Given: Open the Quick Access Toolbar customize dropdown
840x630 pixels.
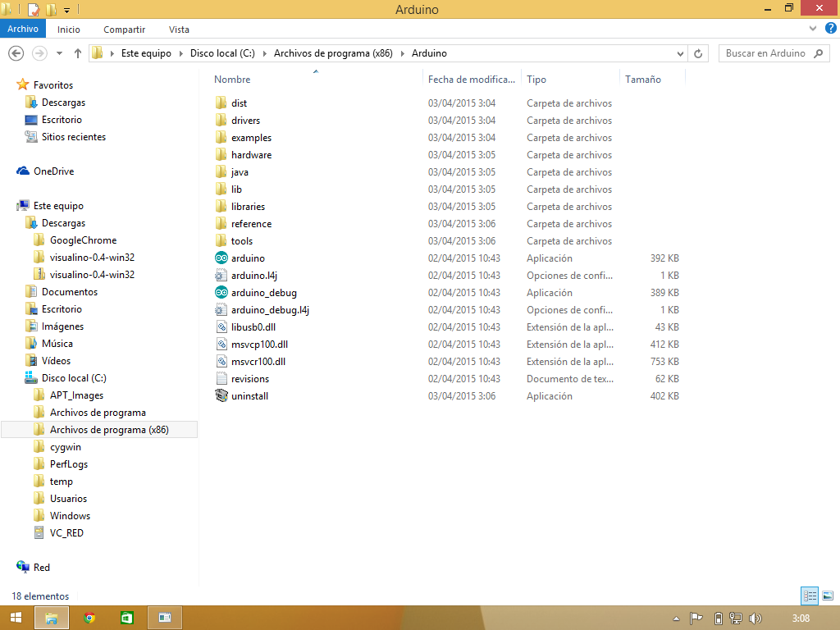Looking at the screenshot, I should [x=67, y=10].
